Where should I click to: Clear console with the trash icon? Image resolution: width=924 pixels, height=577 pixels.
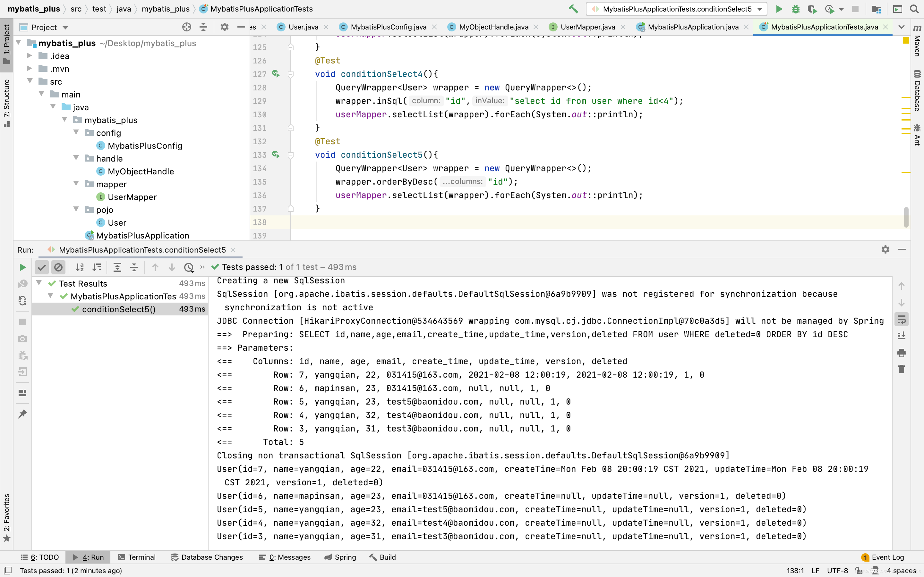(x=902, y=369)
